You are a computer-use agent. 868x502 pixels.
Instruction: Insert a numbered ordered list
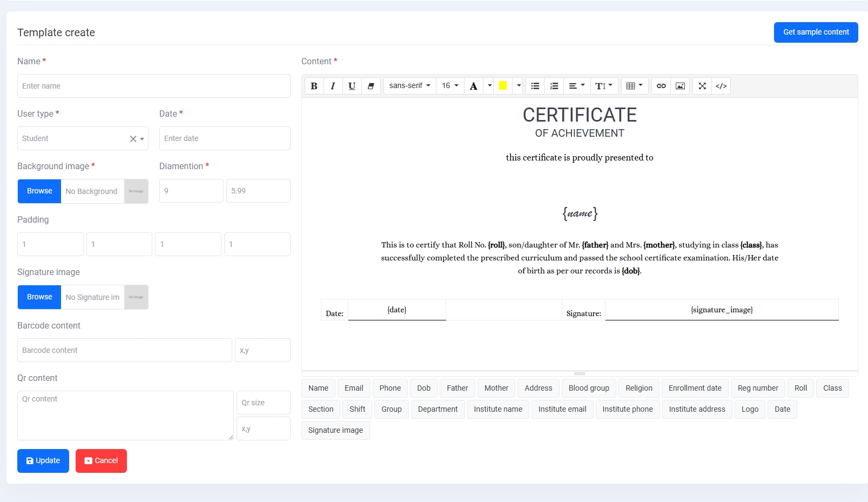tap(554, 86)
